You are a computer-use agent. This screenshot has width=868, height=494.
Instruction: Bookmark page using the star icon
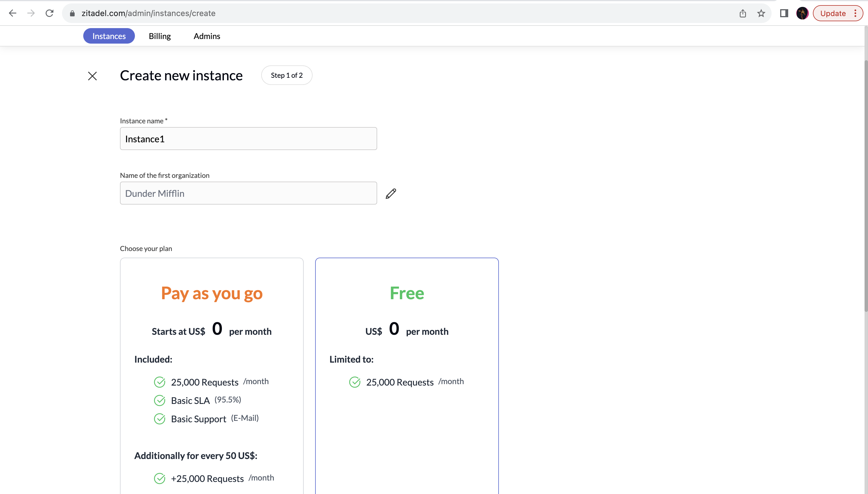point(761,13)
